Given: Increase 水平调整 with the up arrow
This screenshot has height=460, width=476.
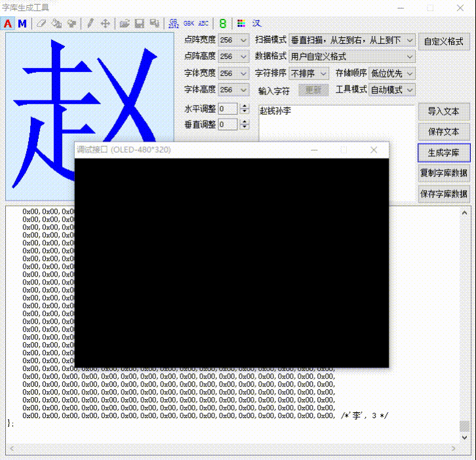Looking at the screenshot, I should 245,106.
